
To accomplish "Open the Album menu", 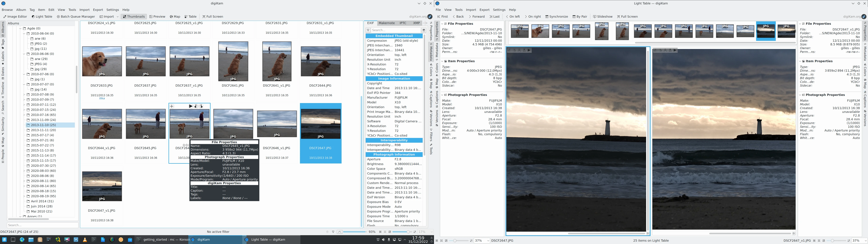I will tap(21, 10).
